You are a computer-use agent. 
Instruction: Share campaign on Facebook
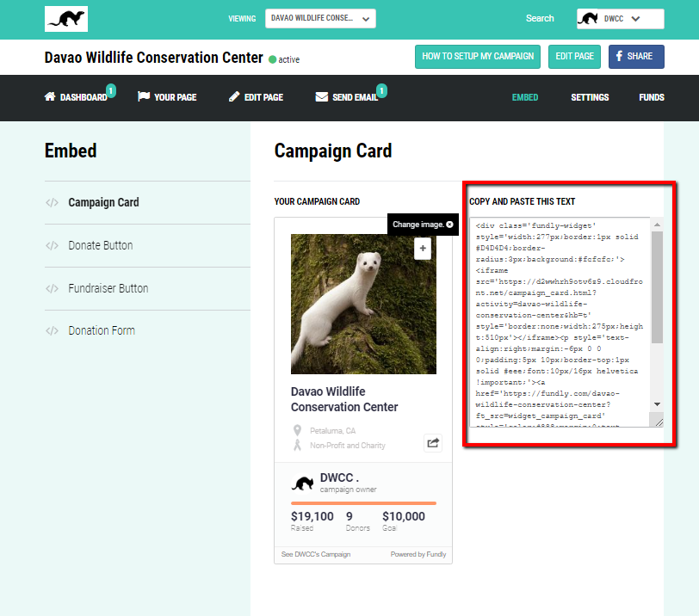click(x=636, y=57)
